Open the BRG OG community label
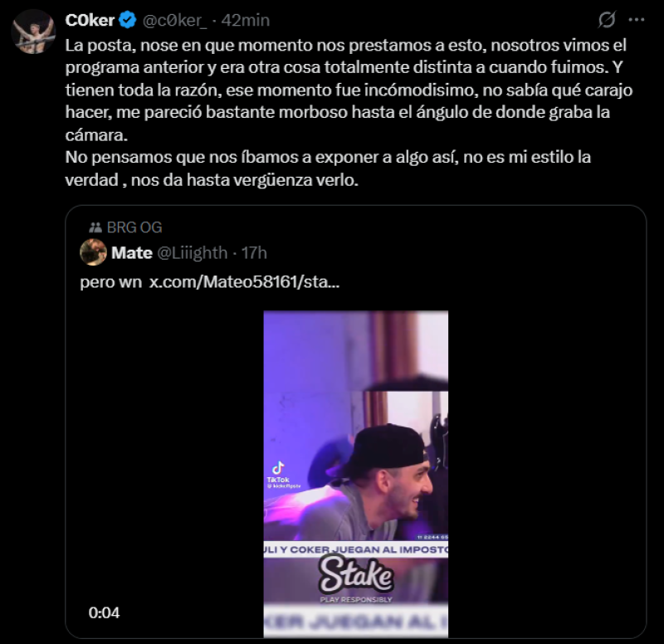Image resolution: width=664 pixels, height=644 pixels. 134,227
